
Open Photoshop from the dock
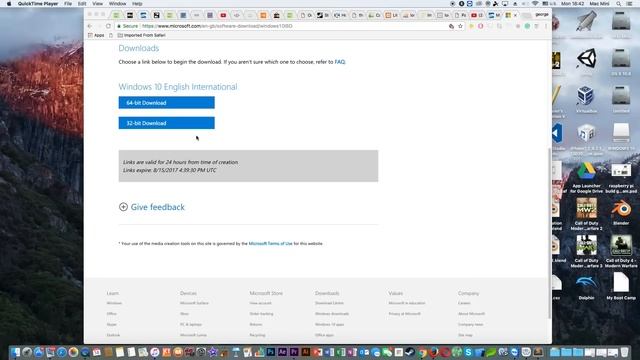(x=271, y=352)
